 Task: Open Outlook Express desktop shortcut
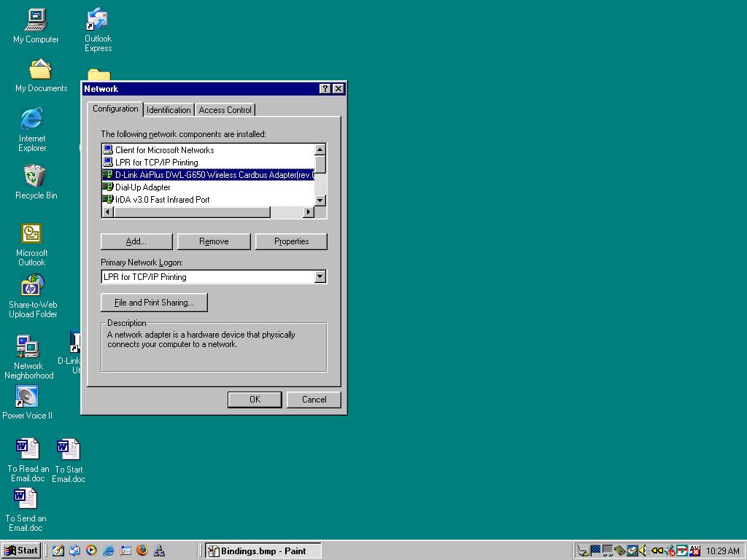[x=98, y=29]
